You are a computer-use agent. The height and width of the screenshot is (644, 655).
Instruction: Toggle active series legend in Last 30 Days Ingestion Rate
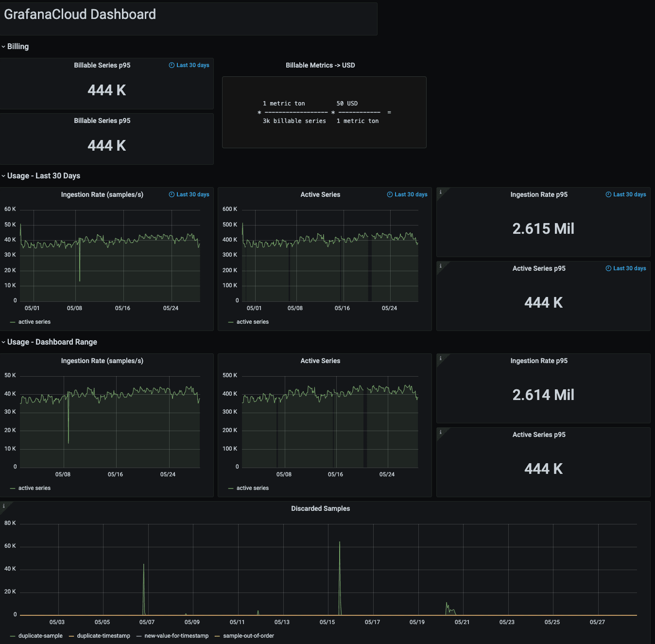pos(34,322)
